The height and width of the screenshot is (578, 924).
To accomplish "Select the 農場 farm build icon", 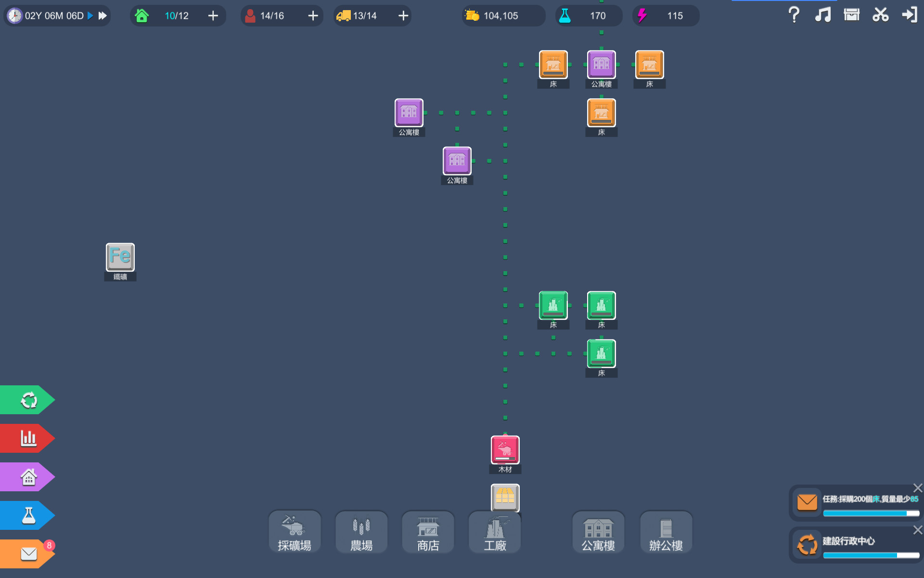I will 361,532.
